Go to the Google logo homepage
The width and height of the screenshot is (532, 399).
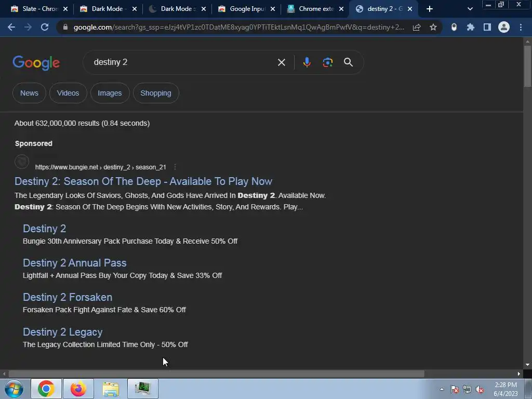click(36, 63)
